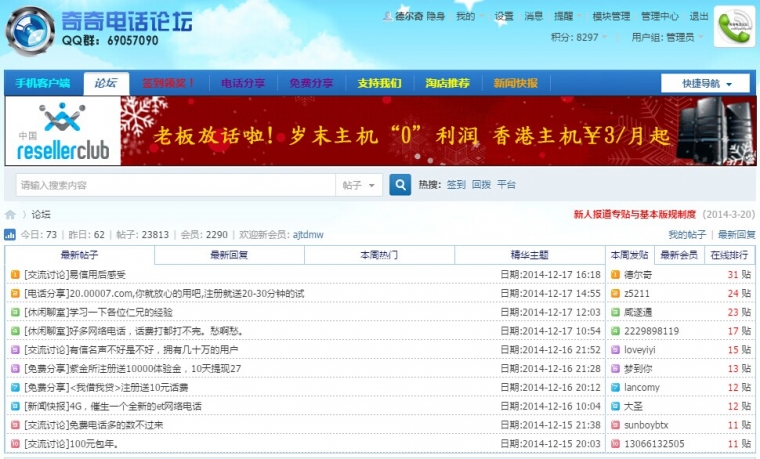Click rank 1 badge beside 易信用后感受 post
The height and width of the screenshot is (459, 760).
pyautogui.click(x=15, y=275)
